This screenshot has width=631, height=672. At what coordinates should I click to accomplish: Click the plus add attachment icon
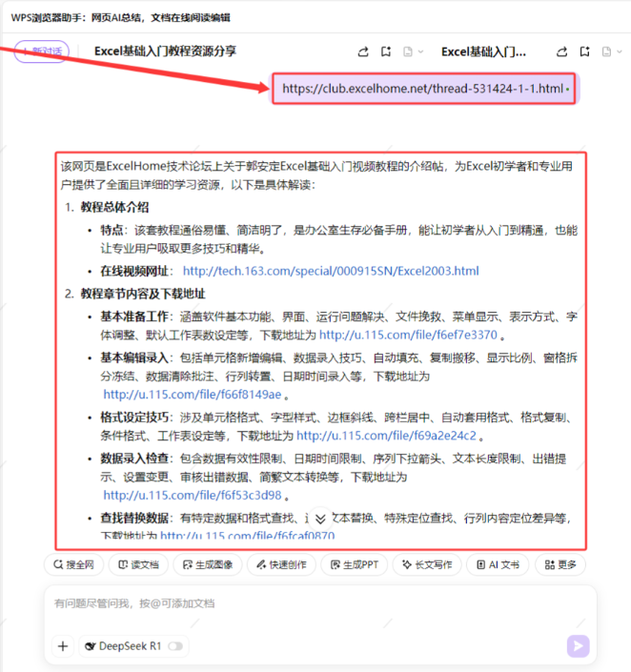coord(63,646)
